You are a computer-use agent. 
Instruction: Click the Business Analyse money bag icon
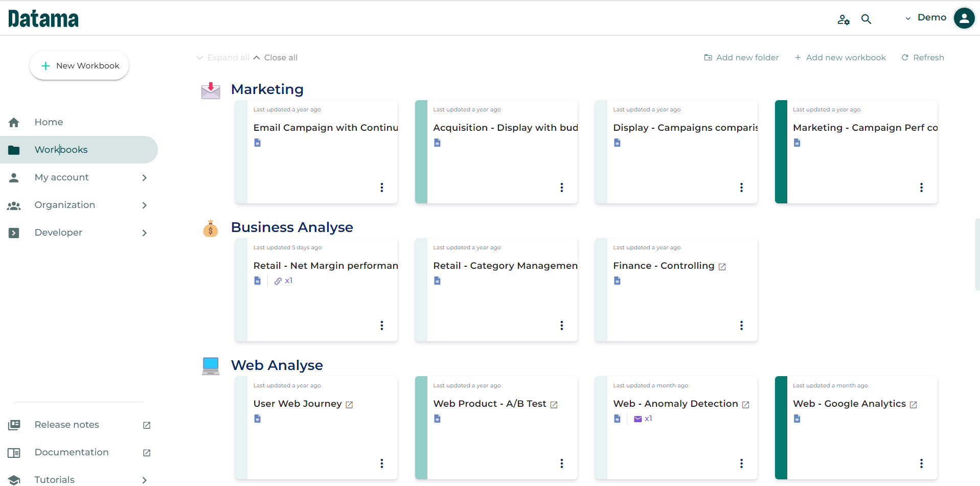pos(211,228)
